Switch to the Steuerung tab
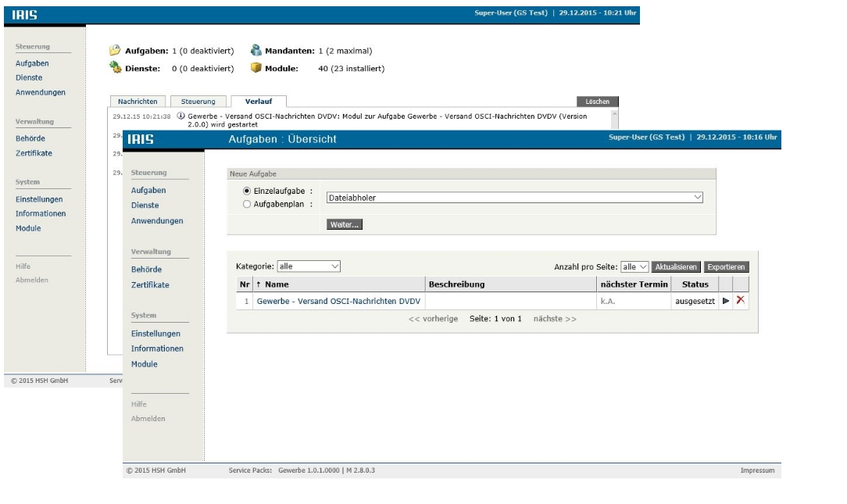The image size is (847, 504). 199,102
